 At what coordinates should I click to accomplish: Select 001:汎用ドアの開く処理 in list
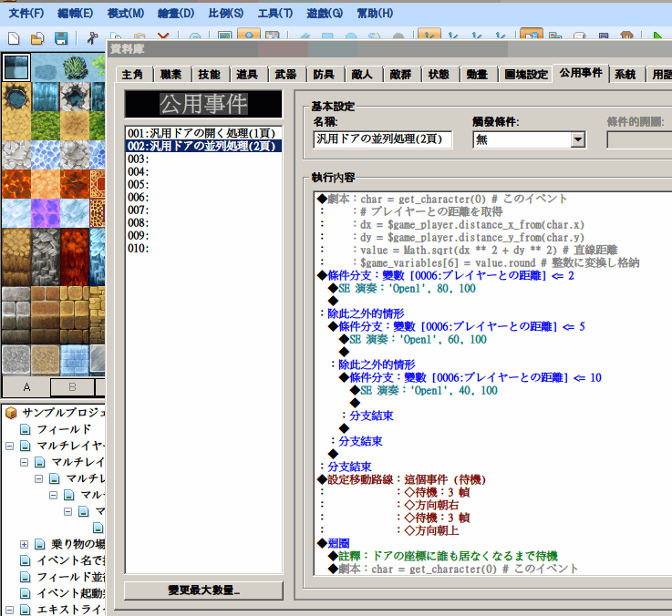coord(203,133)
